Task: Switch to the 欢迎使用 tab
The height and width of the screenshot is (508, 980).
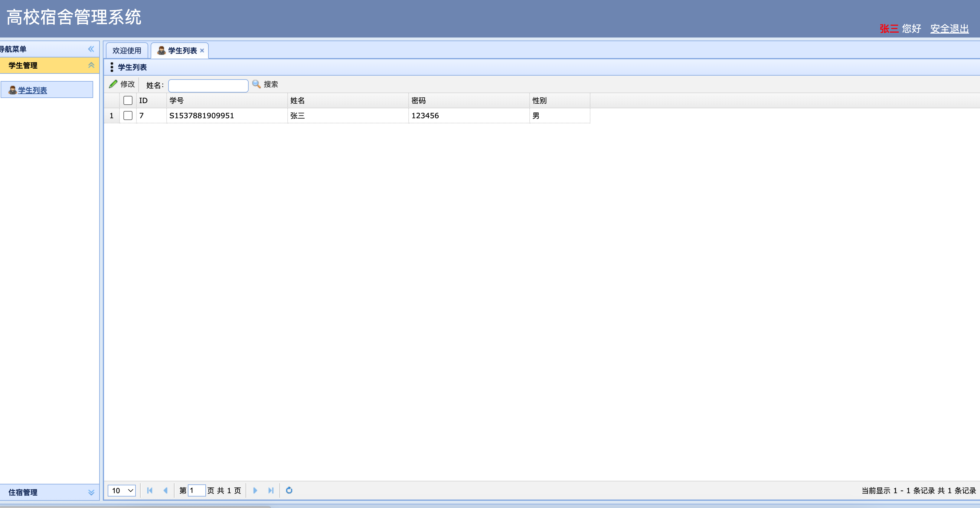Action: [127, 50]
